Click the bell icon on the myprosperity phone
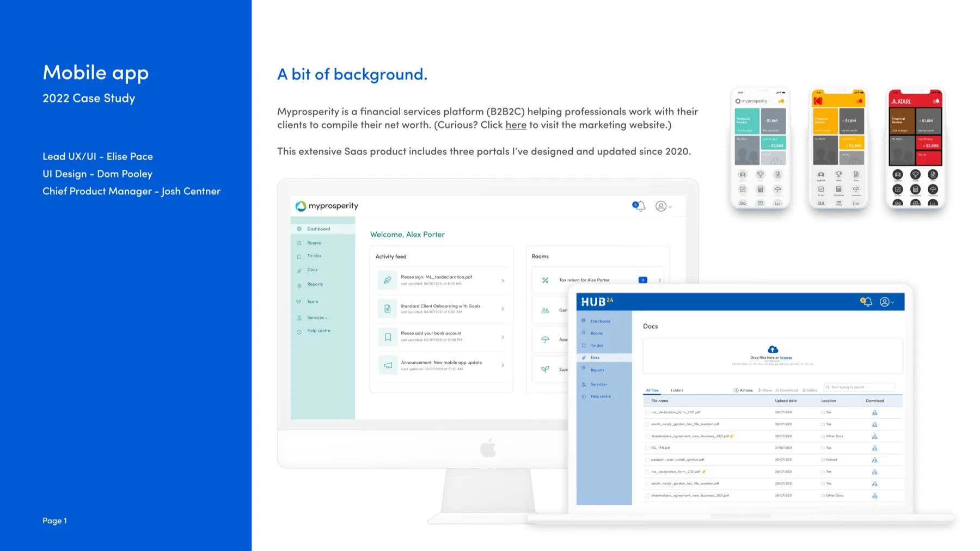980x551 pixels. [781, 101]
